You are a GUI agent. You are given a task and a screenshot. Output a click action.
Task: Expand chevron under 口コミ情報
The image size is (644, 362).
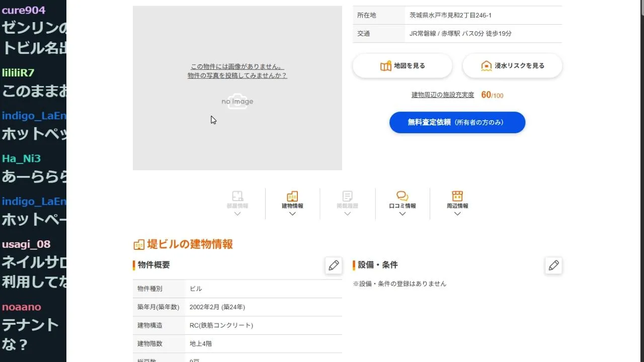coord(402,214)
